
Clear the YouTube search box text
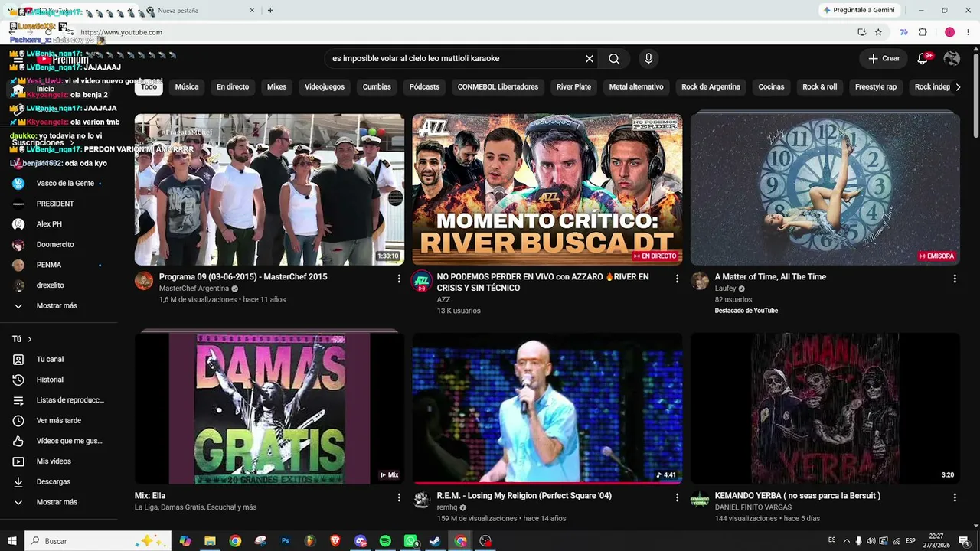point(590,59)
